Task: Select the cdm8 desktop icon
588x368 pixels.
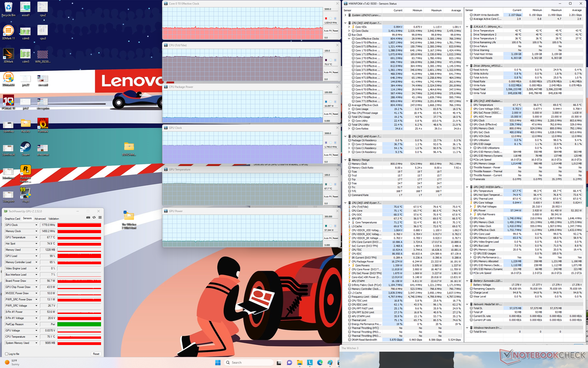Action: [x=25, y=33]
